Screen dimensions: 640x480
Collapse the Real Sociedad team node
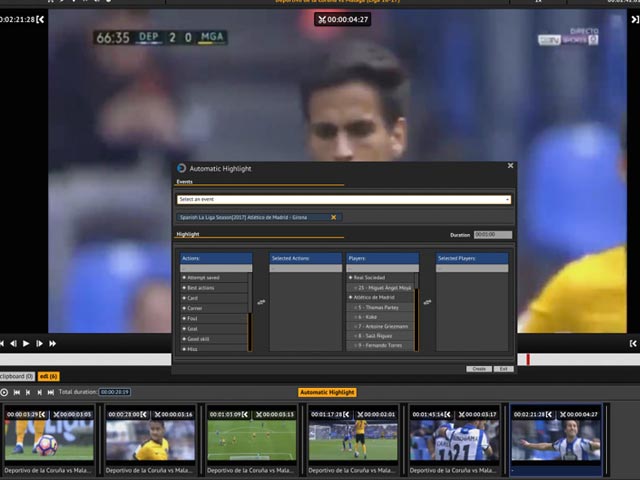[350, 278]
